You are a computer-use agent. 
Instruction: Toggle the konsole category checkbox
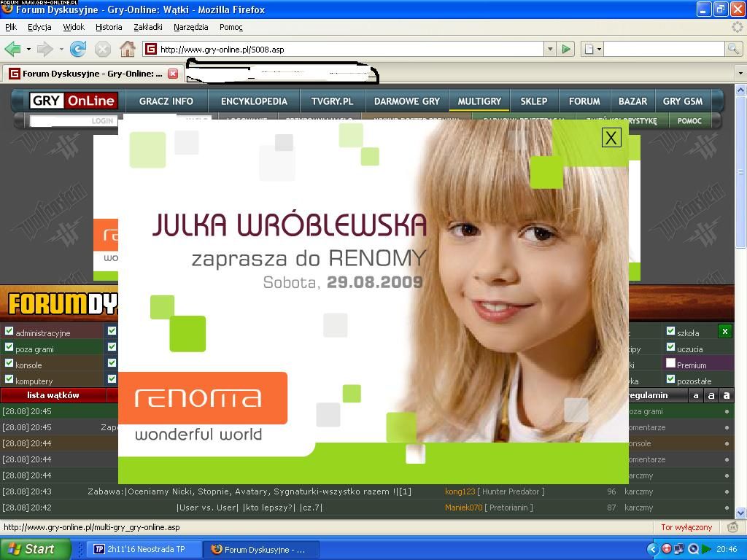pyautogui.click(x=9, y=364)
